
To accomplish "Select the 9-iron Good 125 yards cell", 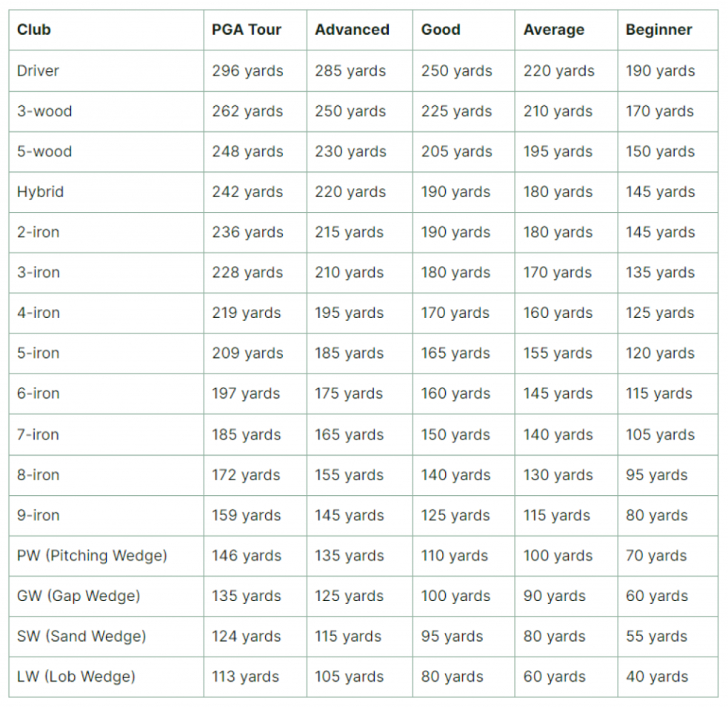I will click(464, 515).
